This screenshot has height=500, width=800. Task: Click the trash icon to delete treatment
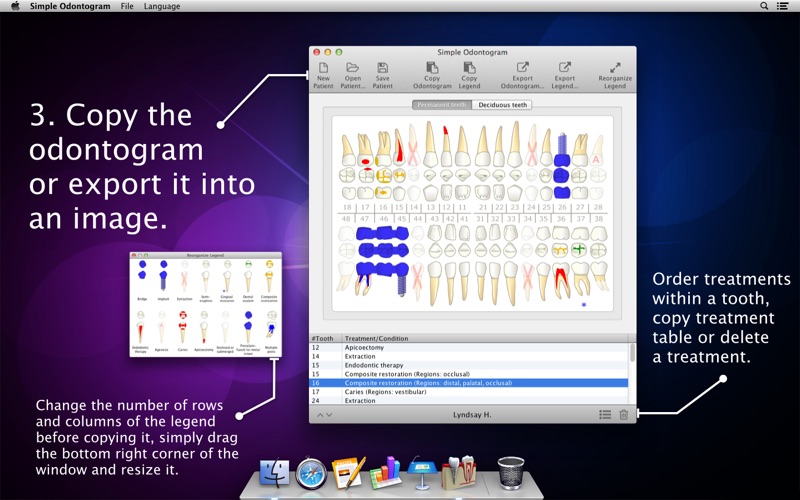pyautogui.click(x=623, y=414)
